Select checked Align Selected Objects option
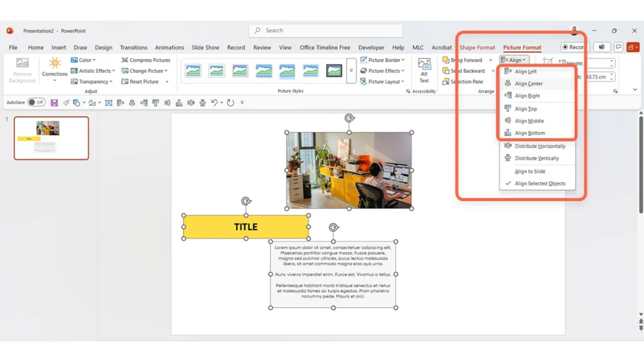Screen dimensions: 644x362 click(x=537, y=184)
